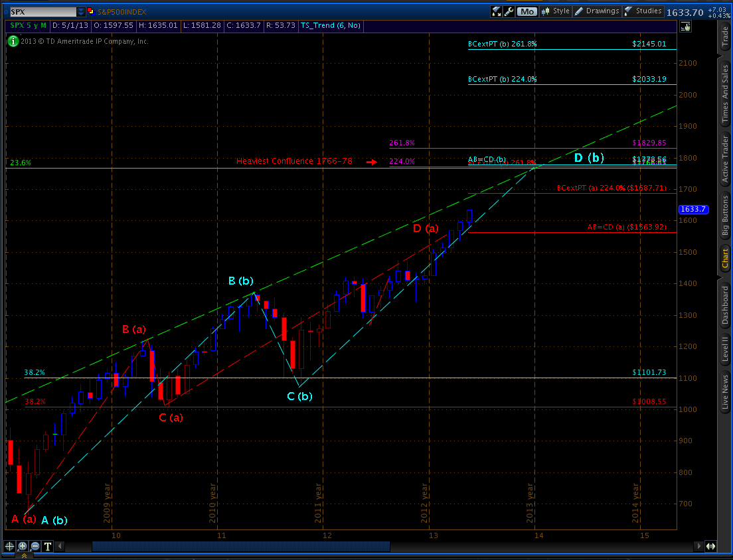Open the quick study/chart tools icon
The image size is (733, 560).
(x=496, y=11)
